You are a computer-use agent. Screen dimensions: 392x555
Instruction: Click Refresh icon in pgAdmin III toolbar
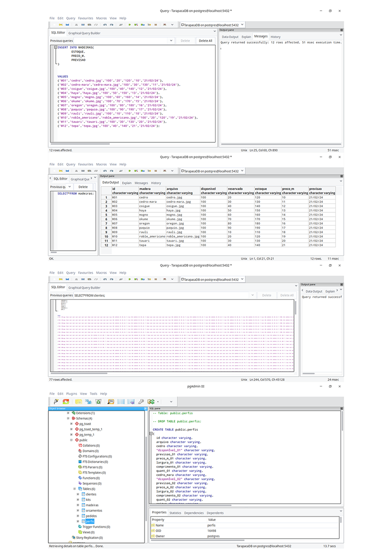tap(66, 401)
